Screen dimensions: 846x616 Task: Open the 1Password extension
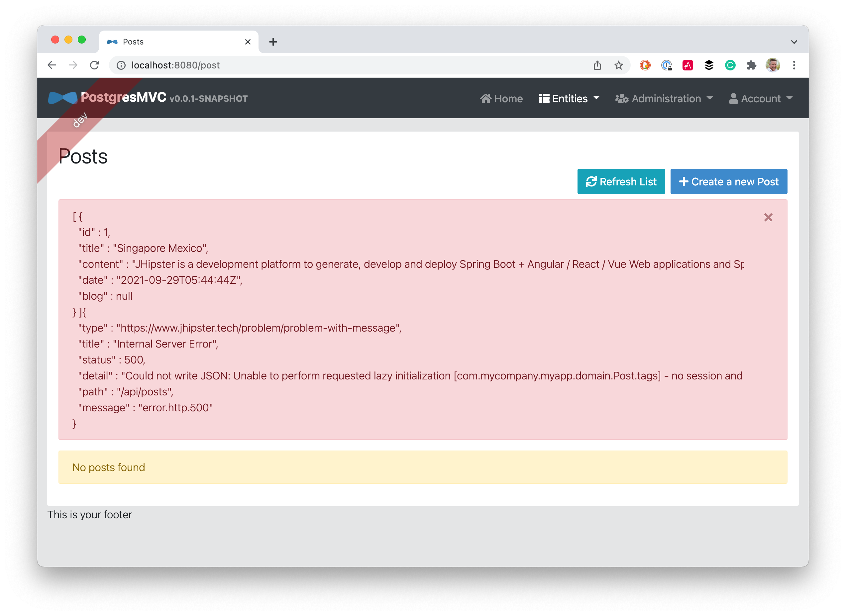pos(667,65)
